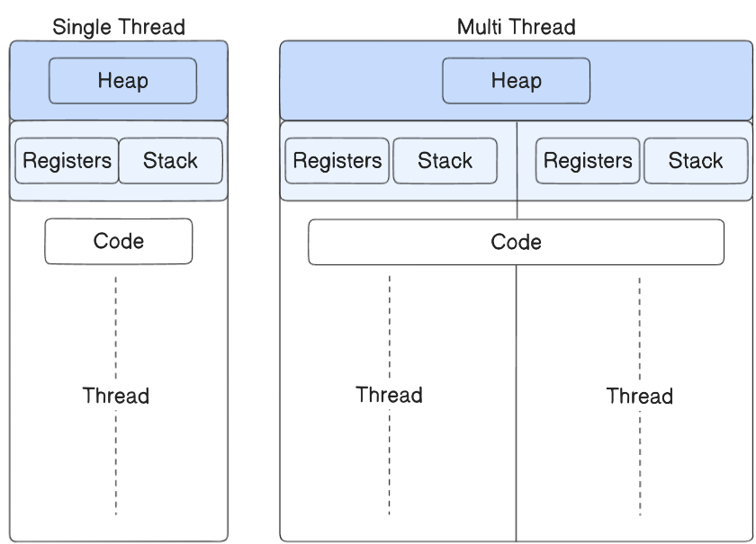The width and height of the screenshot is (756, 544).
Task: Select the Heap box in Single Thread diagram
Action: [x=123, y=81]
